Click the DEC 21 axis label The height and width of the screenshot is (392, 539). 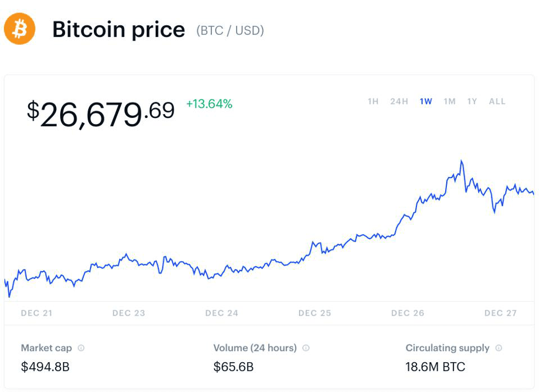(37, 313)
